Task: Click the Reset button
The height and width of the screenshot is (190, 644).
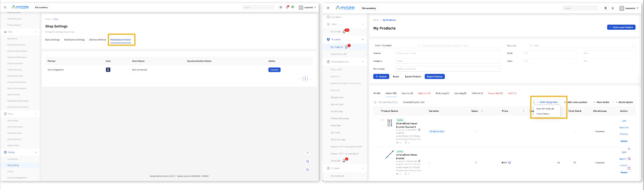Action: click(x=396, y=77)
